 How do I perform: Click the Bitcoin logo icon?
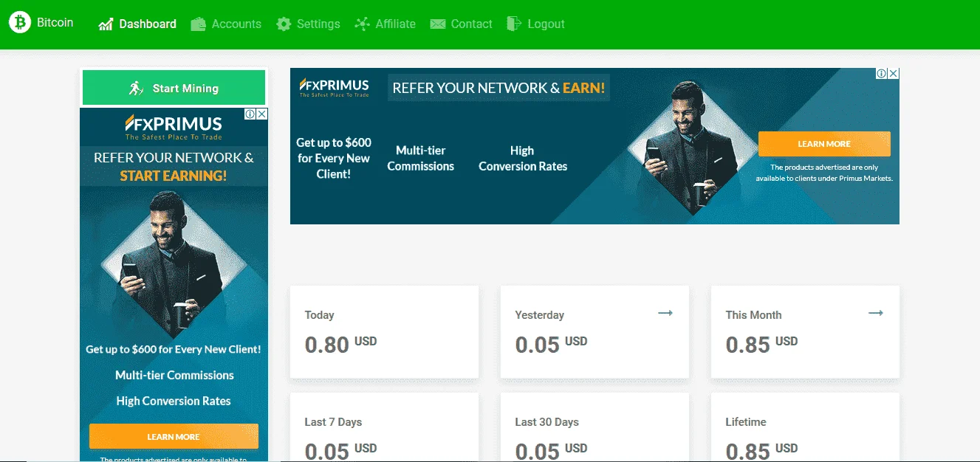[20, 22]
